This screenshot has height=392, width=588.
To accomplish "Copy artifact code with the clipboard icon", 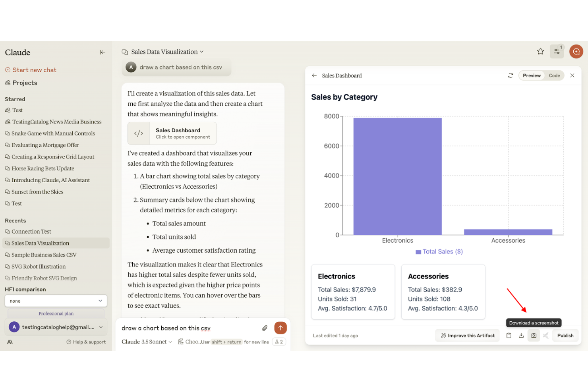I will click(509, 335).
